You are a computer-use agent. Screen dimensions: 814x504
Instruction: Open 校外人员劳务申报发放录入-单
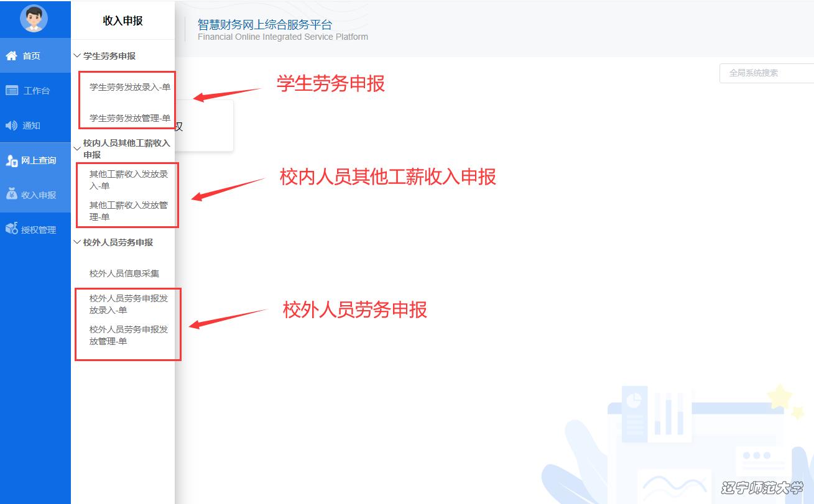click(x=128, y=304)
